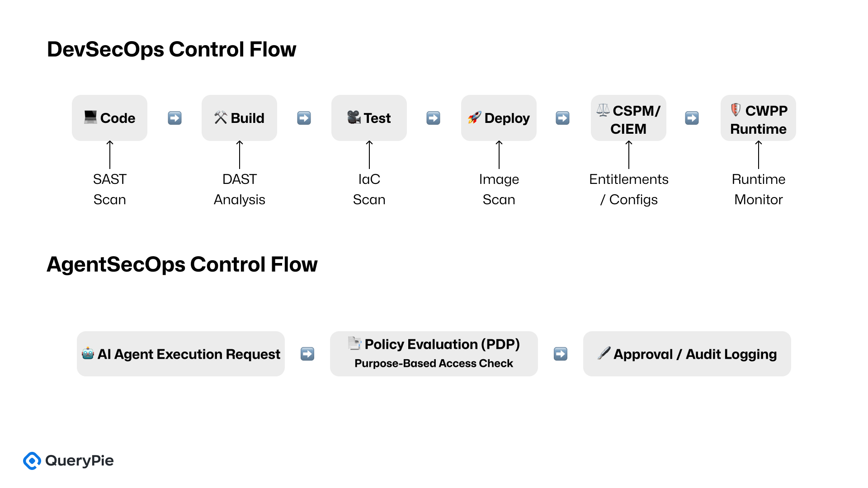Click the laptop icon in Code box
Viewport: 868px width, 488px height.
(90, 117)
